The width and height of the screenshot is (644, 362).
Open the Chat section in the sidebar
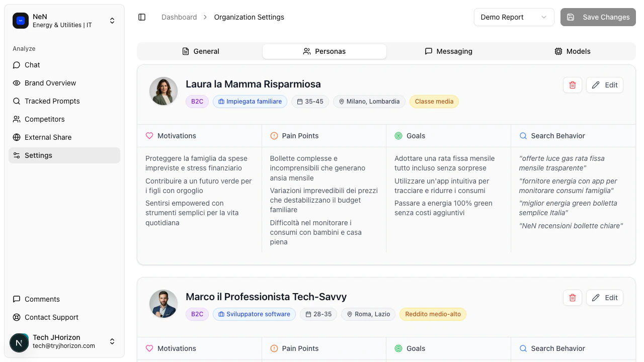(x=32, y=65)
